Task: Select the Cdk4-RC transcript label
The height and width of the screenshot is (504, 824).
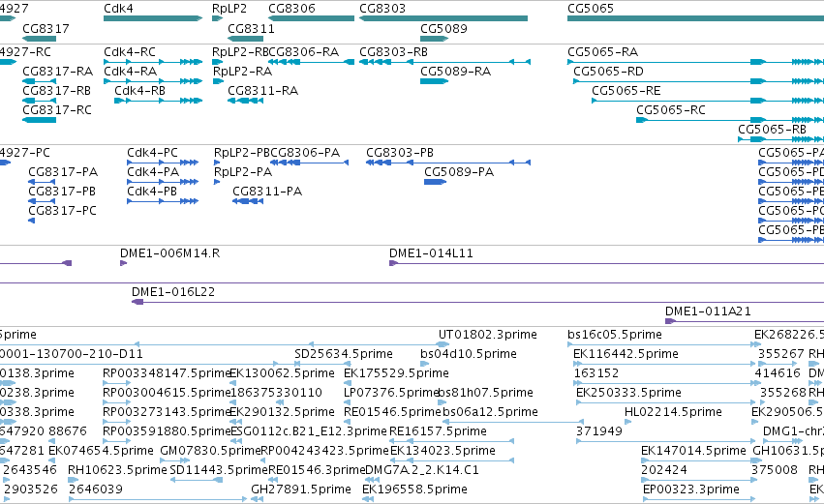Action: (x=130, y=52)
